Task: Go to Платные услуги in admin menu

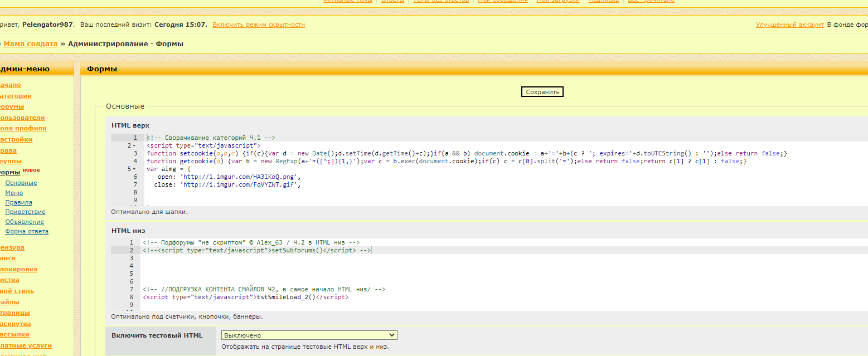Action: 26,345
